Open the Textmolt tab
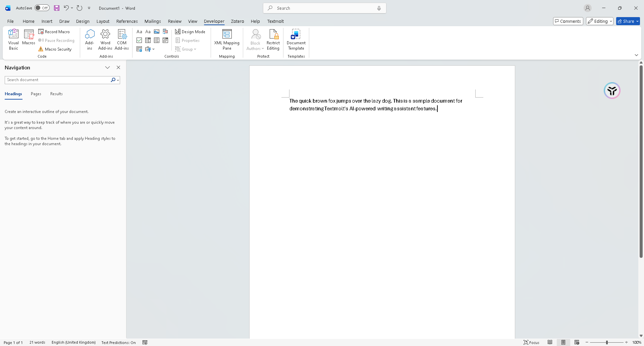The image size is (644, 346). 275,21
